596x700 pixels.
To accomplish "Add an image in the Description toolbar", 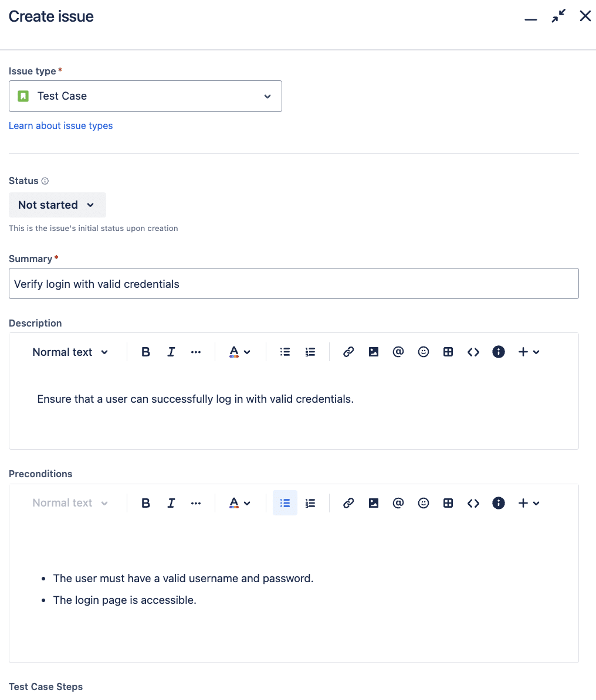I will [x=373, y=352].
